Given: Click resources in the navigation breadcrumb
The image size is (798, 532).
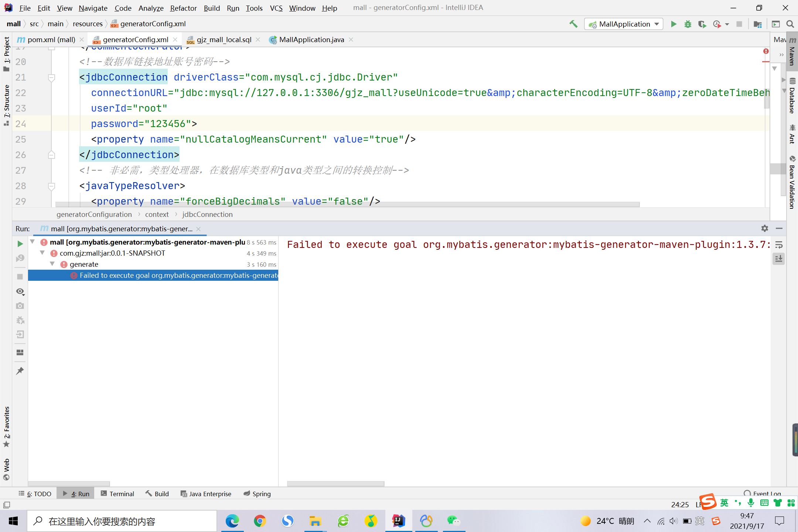Looking at the screenshot, I should click(88, 24).
